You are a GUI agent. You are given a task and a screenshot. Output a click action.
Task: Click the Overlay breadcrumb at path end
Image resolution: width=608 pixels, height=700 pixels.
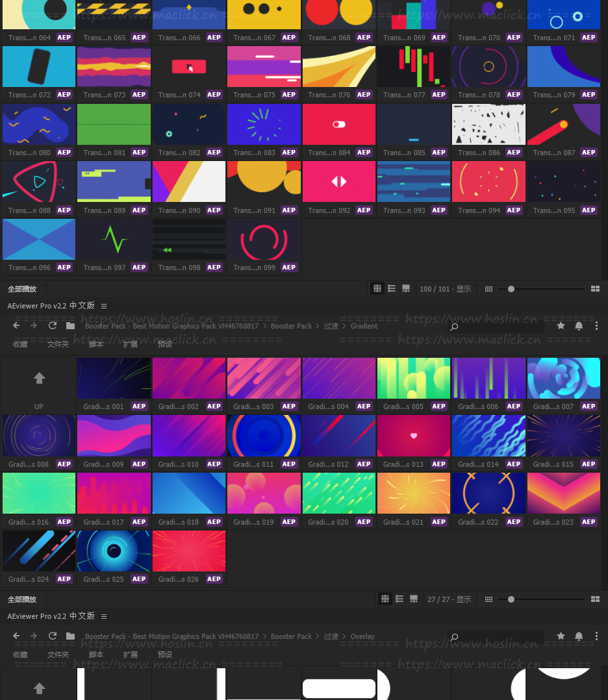point(362,636)
